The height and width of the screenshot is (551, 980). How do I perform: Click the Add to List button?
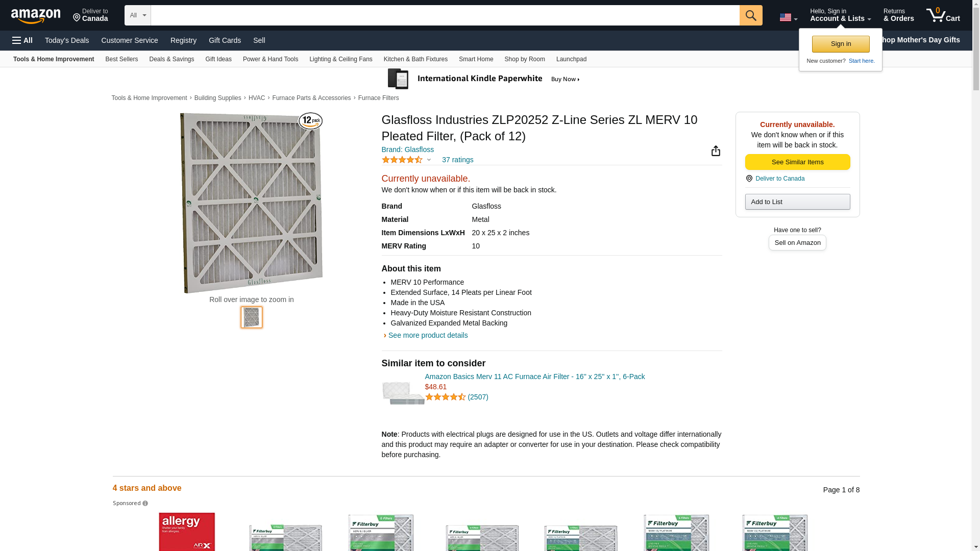[x=797, y=202]
